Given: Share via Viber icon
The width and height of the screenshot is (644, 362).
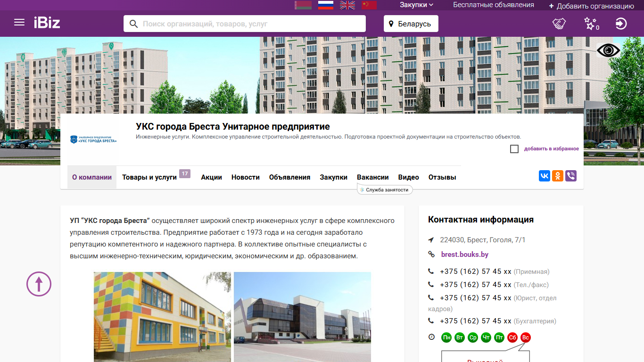Looking at the screenshot, I should pyautogui.click(x=571, y=176).
